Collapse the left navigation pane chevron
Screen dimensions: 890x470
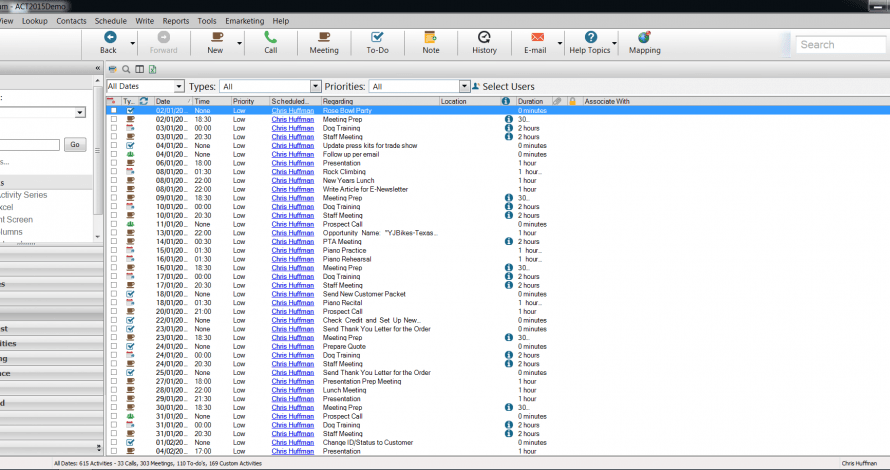click(x=98, y=68)
